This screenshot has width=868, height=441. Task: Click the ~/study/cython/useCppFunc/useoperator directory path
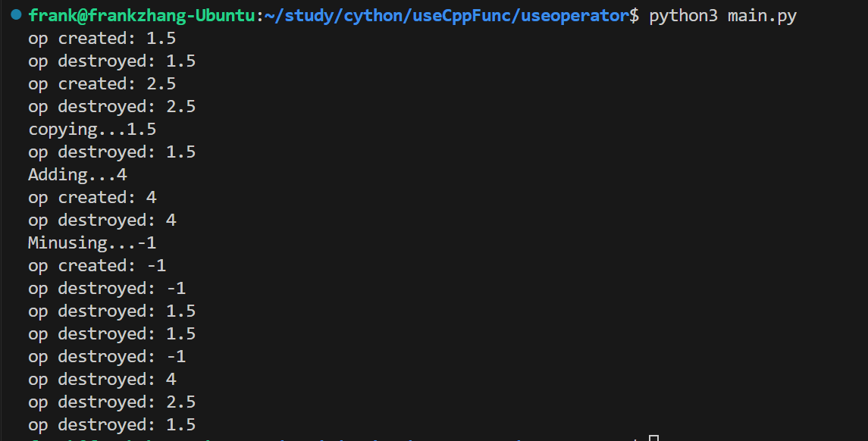[447, 16]
